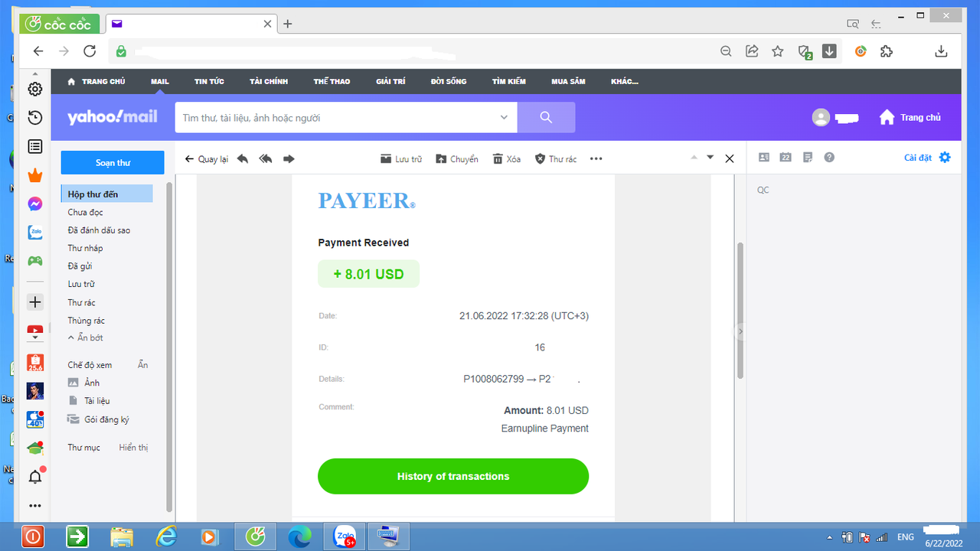Open help question mark icon

[x=829, y=157]
